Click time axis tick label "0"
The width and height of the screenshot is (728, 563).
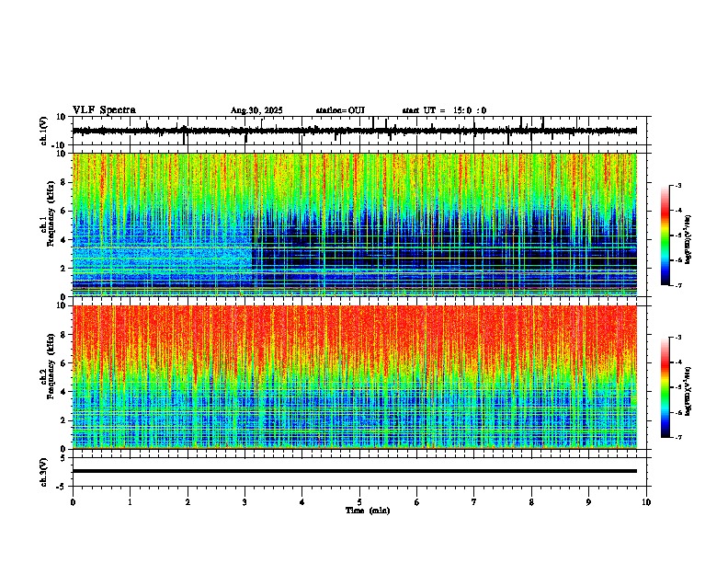[73, 502]
